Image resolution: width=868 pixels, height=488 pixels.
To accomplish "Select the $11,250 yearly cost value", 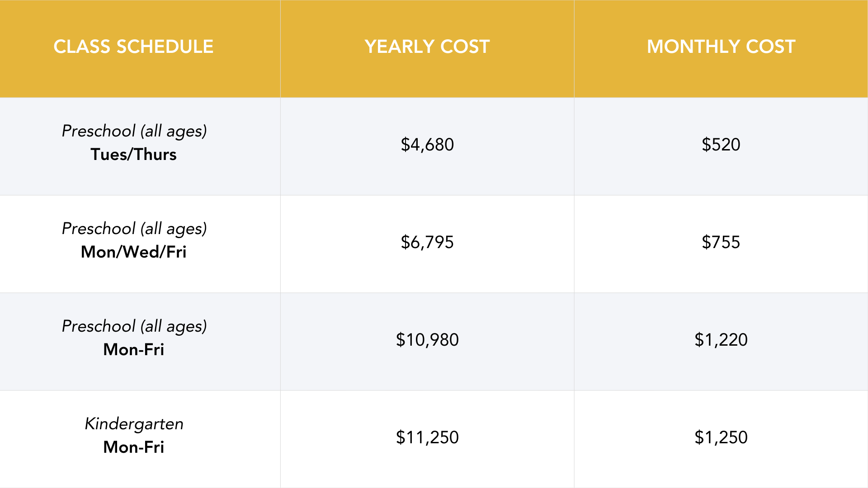I will 427,437.
